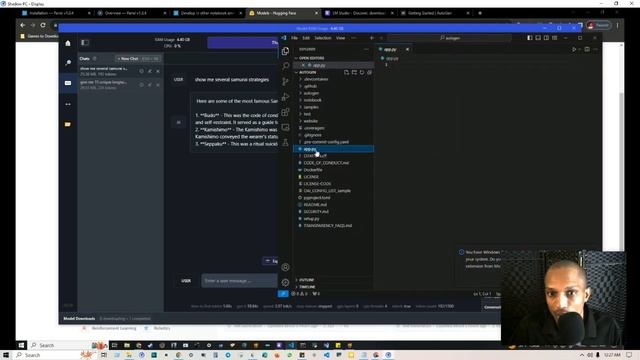Open VS Code View menu
640x360 pixels.
tap(340, 38)
